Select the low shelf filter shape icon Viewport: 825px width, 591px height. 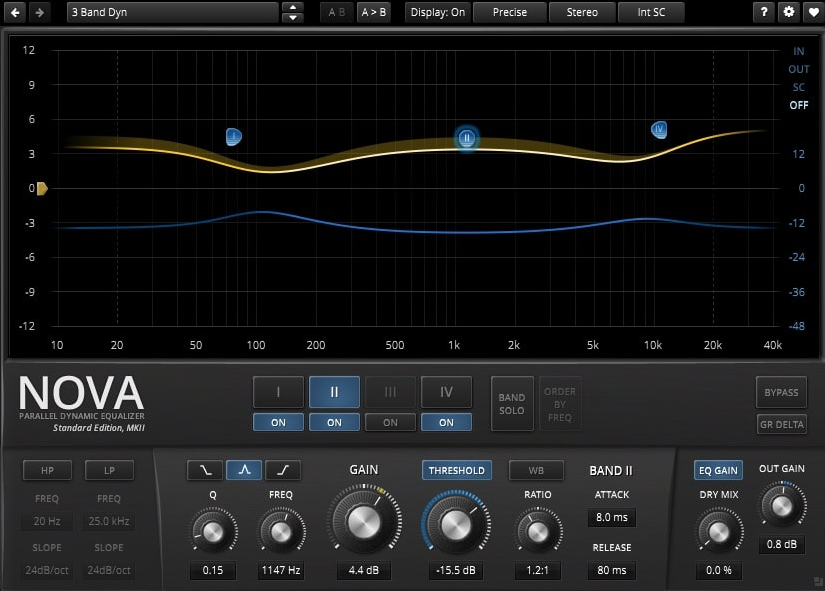click(x=205, y=470)
